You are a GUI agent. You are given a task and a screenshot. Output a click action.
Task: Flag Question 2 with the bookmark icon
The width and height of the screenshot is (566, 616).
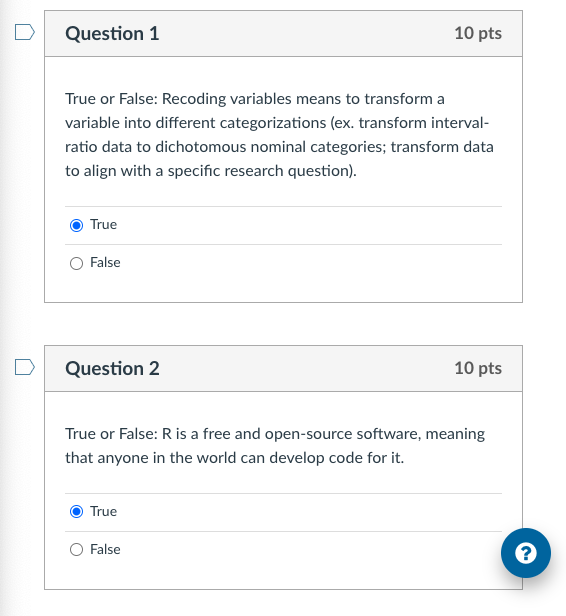click(x=25, y=367)
